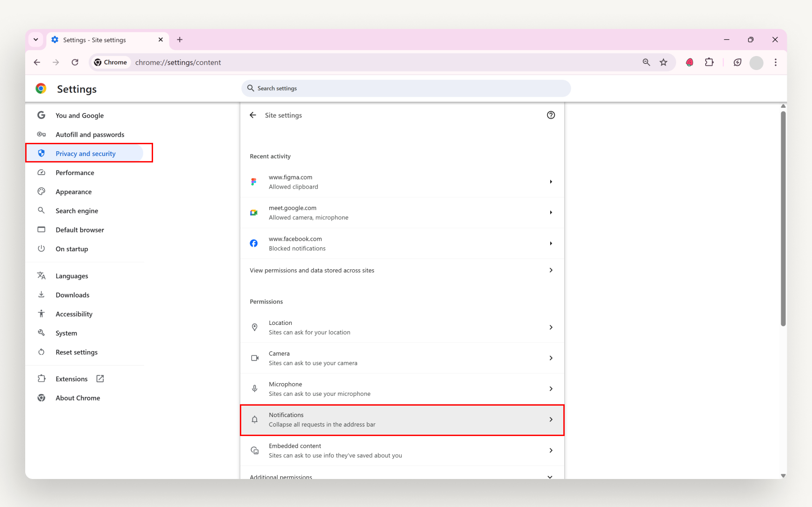The image size is (812, 507).
Task: Click the Accessibility person icon
Action: tap(42, 314)
